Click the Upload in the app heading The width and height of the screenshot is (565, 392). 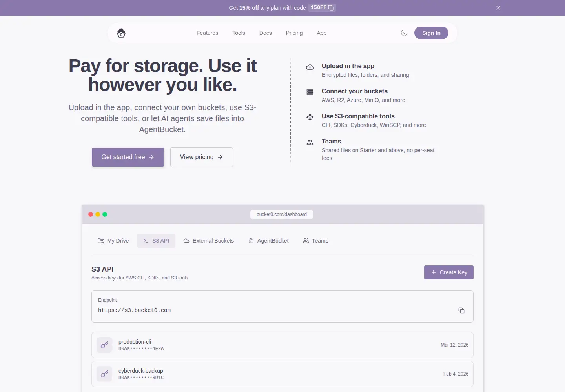[348, 66]
